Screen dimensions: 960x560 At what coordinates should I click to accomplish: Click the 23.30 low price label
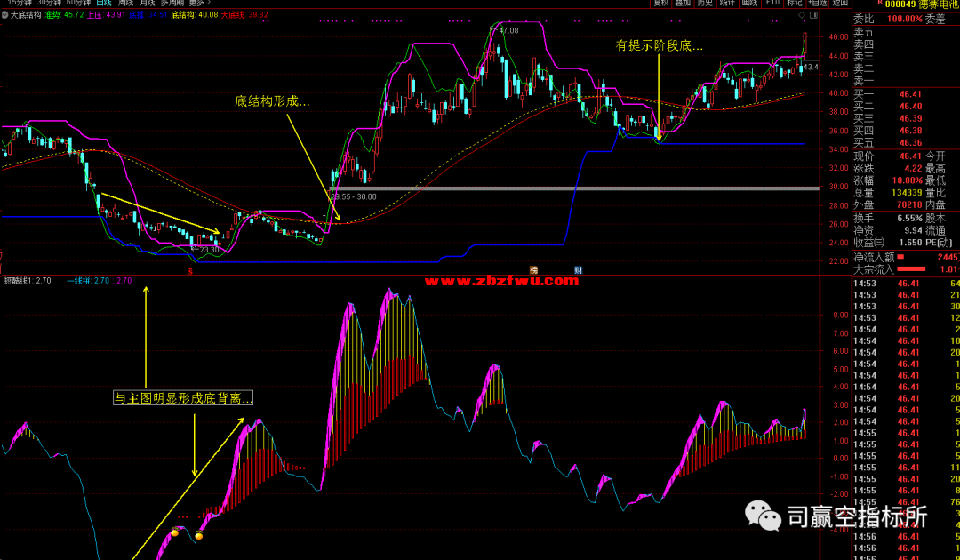209,250
